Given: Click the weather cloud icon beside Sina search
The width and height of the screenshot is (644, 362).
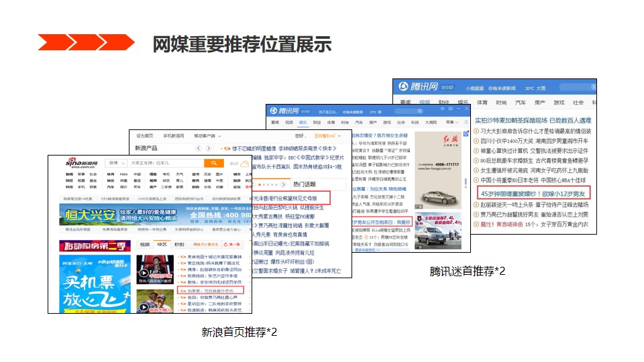Looking at the screenshot, I should [244, 164].
